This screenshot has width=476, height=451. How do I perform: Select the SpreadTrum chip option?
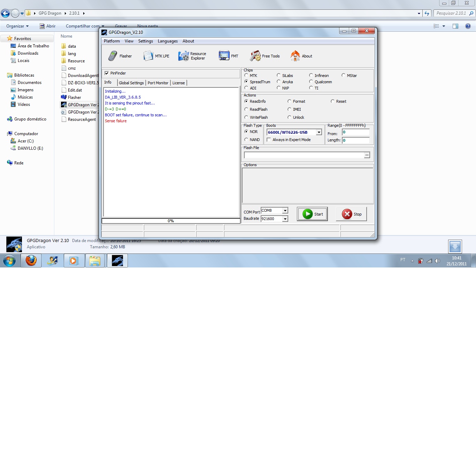tap(246, 81)
